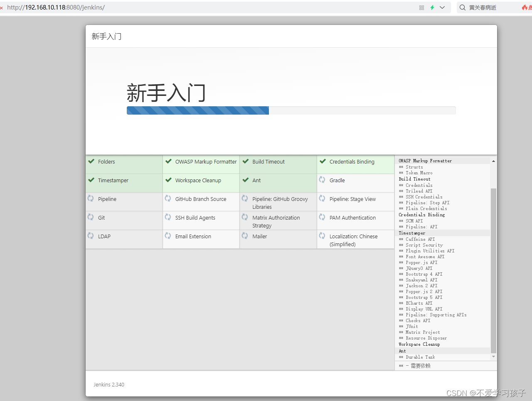Image resolution: width=532 pixels, height=401 pixels.
Task: Click the SSH Build Agents label
Action: tap(195, 218)
